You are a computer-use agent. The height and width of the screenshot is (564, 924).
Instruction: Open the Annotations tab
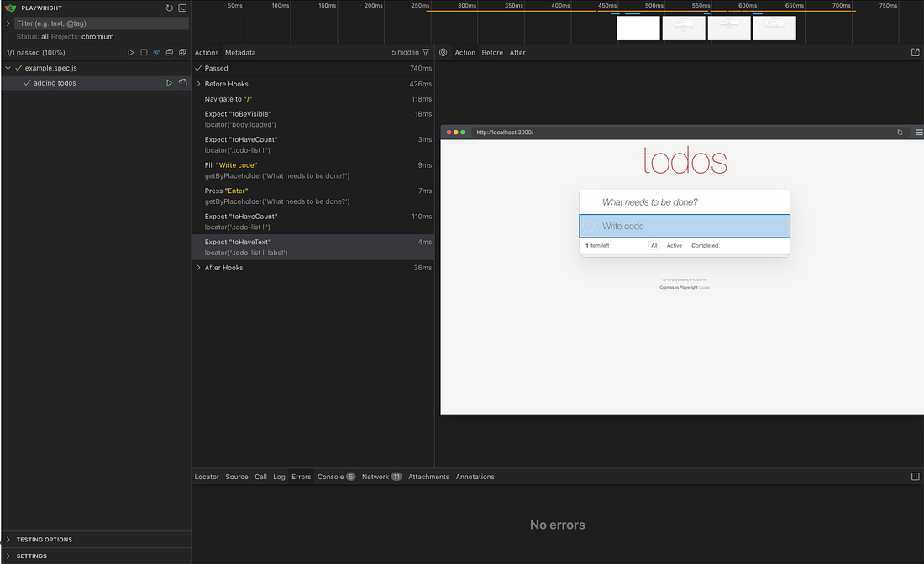coord(475,477)
